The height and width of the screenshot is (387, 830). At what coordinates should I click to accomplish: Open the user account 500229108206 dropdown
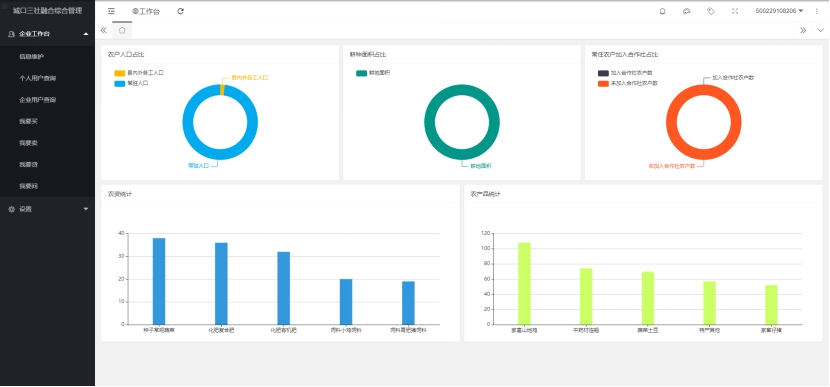click(x=779, y=11)
